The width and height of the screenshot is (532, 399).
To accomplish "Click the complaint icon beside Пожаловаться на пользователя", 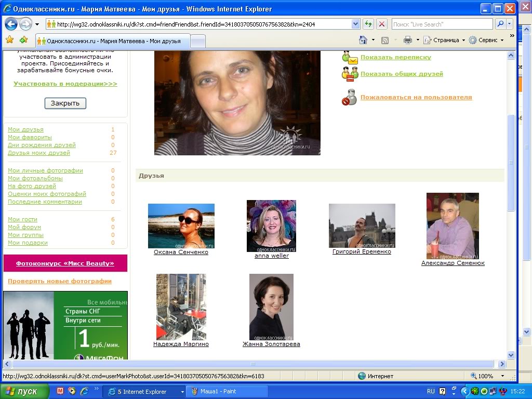I will tap(349, 97).
